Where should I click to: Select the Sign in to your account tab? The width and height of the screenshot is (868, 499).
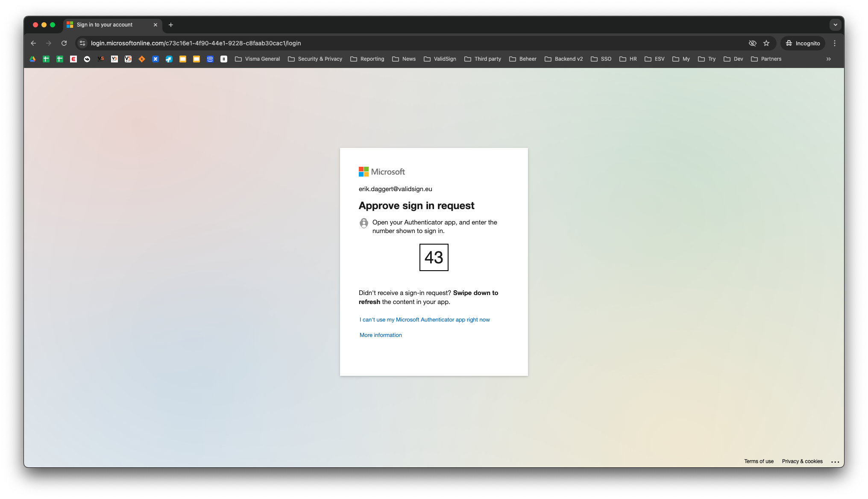[x=105, y=25]
